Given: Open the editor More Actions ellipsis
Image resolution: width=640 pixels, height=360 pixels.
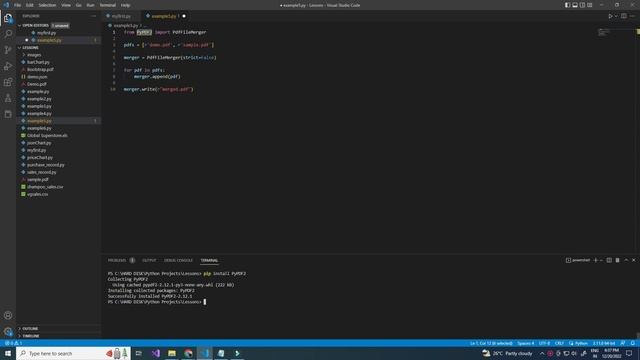Looking at the screenshot, I should [x=632, y=16].
